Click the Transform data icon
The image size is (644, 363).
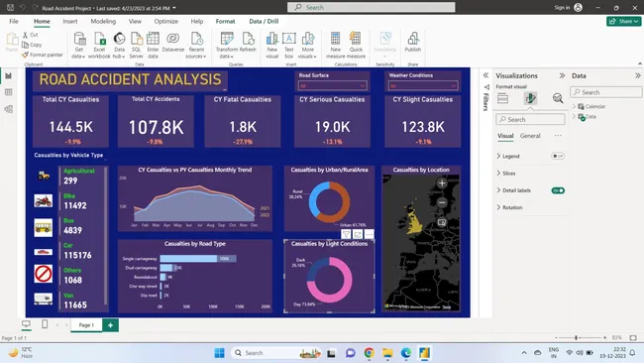[227, 46]
